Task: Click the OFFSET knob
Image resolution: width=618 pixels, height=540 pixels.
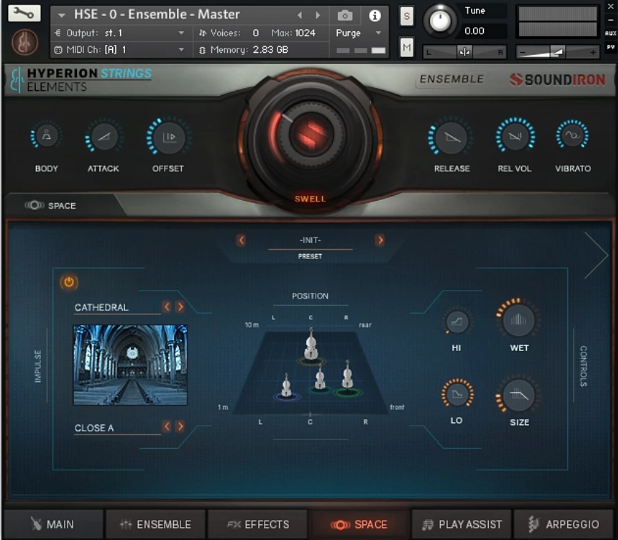Action: point(169,137)
